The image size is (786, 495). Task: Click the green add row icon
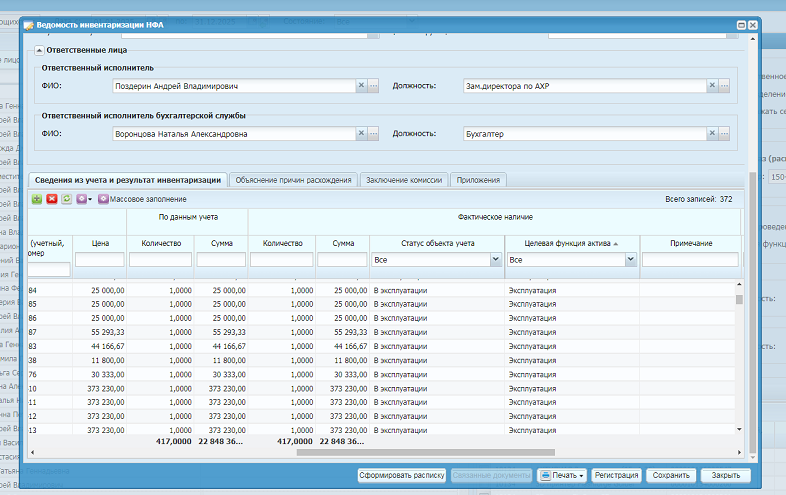(x=37, y=200)
